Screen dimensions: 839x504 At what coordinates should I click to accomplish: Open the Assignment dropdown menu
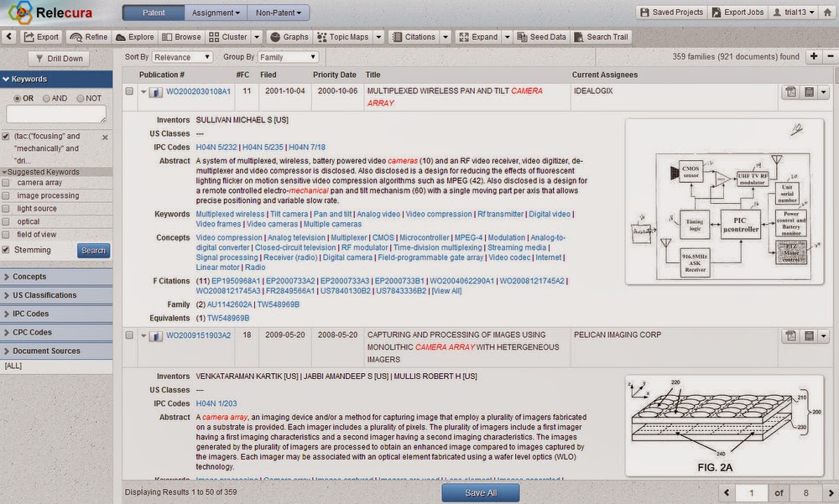pyautogui.click(x=216, y=13)
